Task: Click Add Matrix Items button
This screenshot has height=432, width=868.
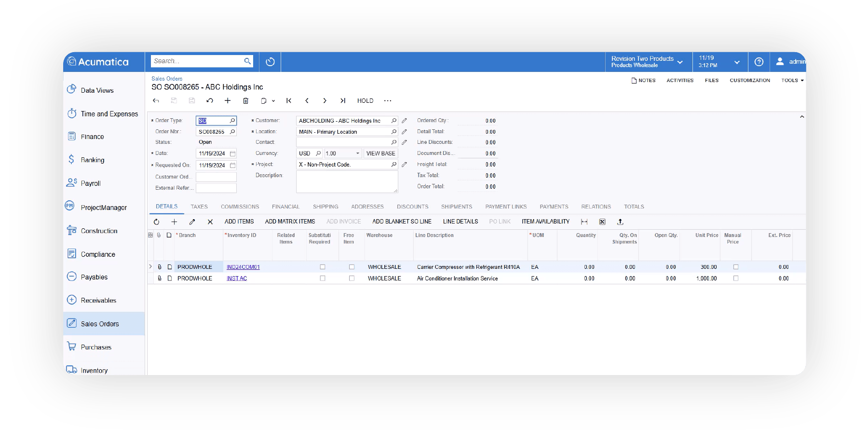Action: pyautogui.click(x=290, y=222)
